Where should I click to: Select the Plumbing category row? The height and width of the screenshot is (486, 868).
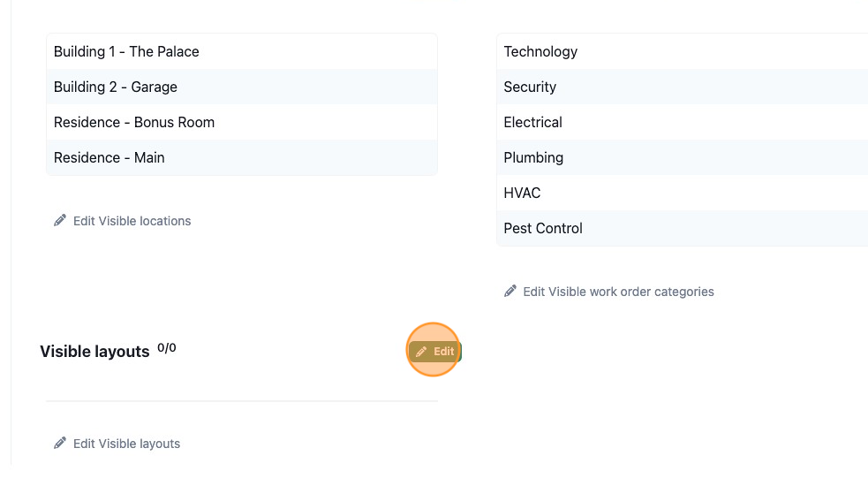pyautogui.click(x=683, y=157)
